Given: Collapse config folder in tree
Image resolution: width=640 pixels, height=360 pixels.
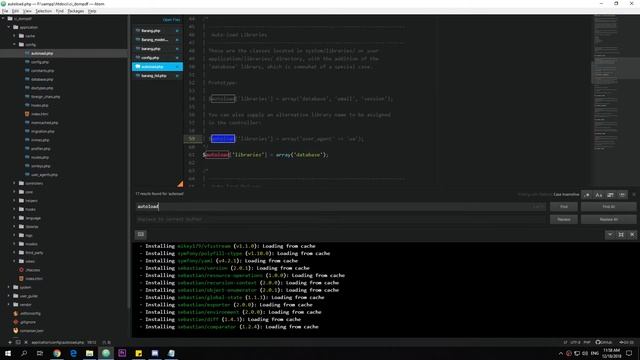Looking at the screenshot, I should pyautogui.click(x=14, y=44).
